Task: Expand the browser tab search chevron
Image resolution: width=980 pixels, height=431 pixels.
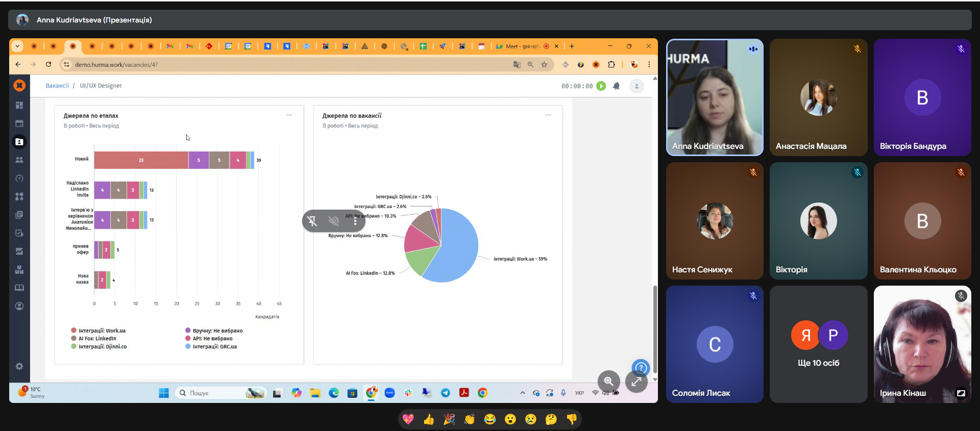Action: coord(17,46)
